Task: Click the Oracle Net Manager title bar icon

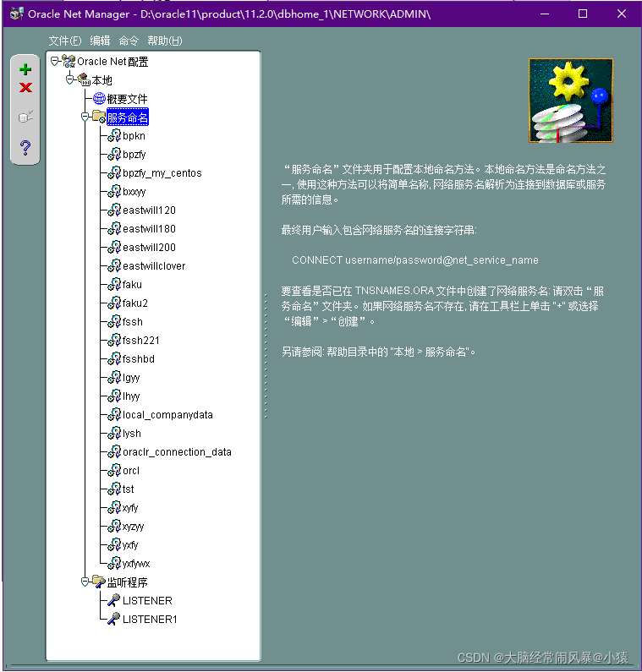Action: point(17,14)
